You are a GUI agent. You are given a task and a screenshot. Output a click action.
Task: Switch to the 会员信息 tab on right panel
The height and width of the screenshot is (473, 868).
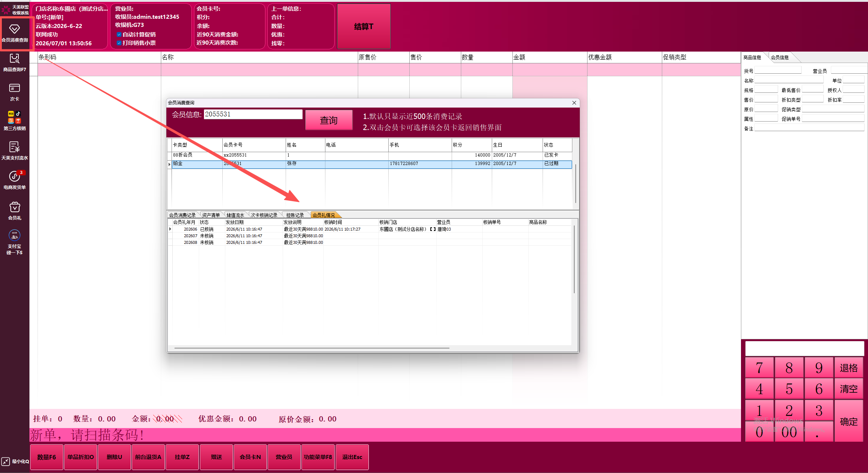coord(780,57)
